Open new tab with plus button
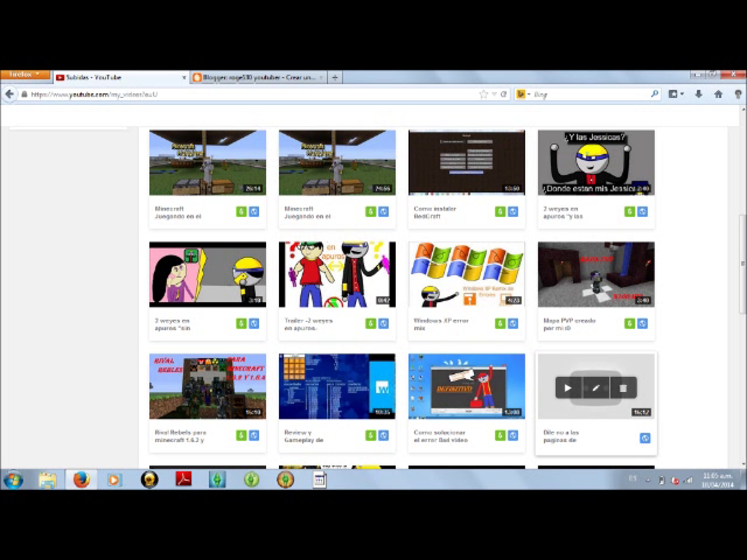 tap(335, 77)
